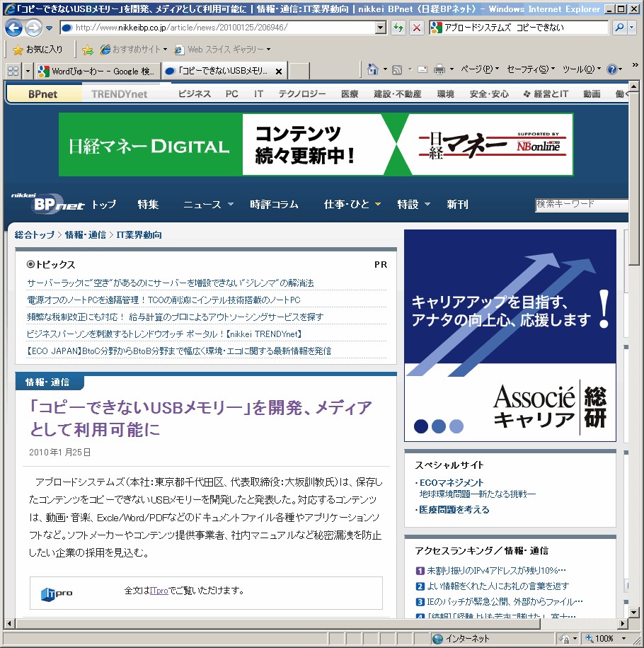The image size is (644, 648).
Task: Open the Web スライス ギャラリー item
Action: [x=222, y=49]
